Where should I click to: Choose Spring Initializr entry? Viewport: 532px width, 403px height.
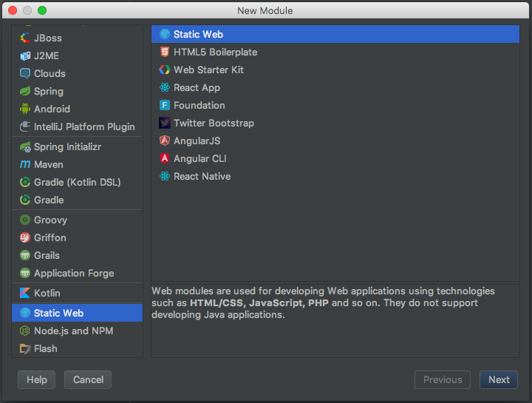(78, 146)
